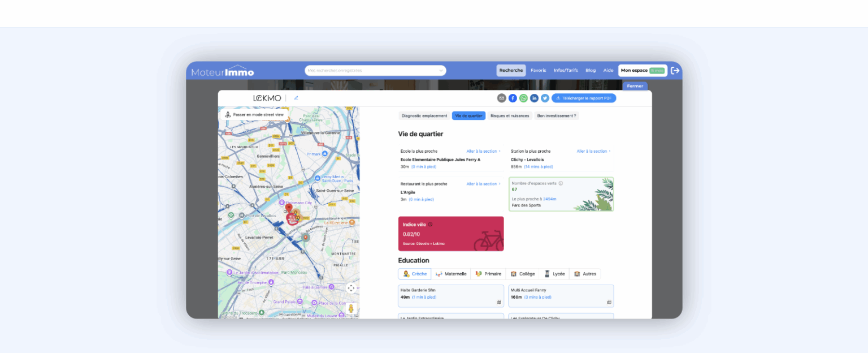The image size is (868, 353).
Task: Show Halte Garderie Sfm on map
Action: [498, 302]
